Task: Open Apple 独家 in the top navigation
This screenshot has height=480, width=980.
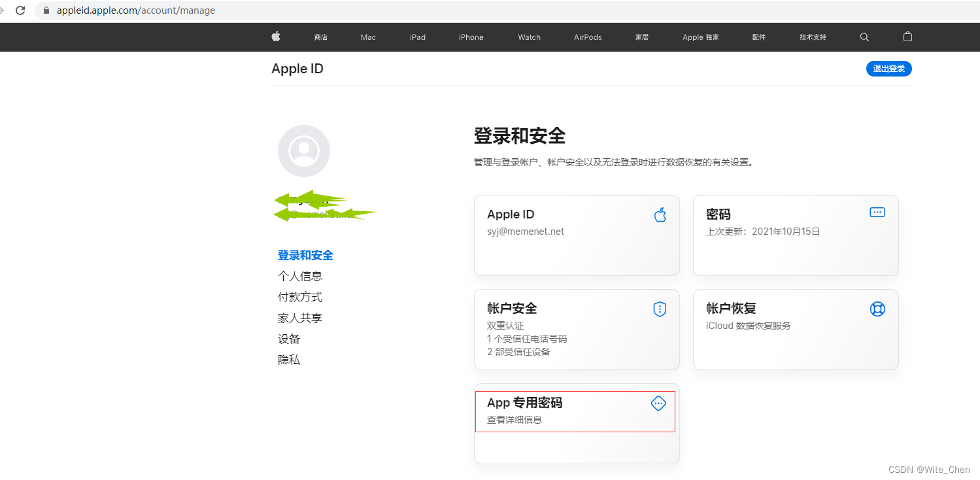Action: (700, 37)
